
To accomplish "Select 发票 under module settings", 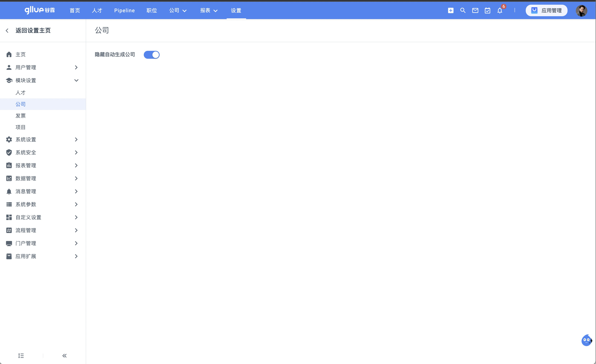I will (21, 116).
